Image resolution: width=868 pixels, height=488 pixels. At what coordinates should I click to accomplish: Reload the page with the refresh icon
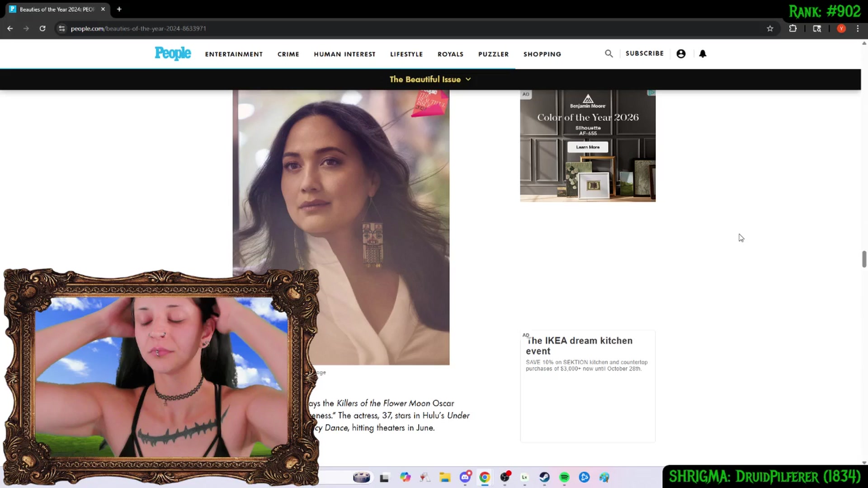42,28
